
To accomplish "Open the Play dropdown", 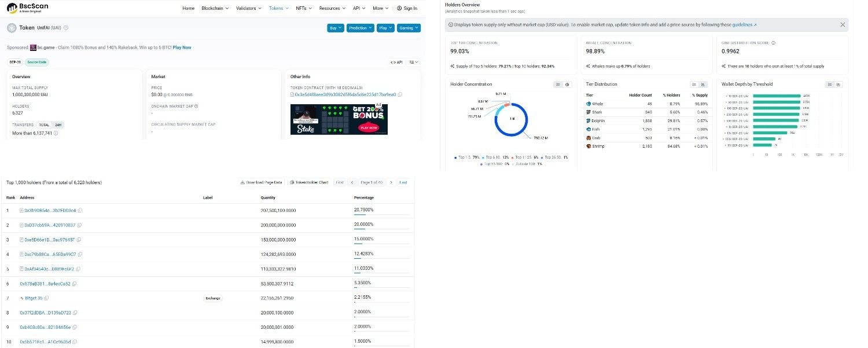I will point(385,28).
